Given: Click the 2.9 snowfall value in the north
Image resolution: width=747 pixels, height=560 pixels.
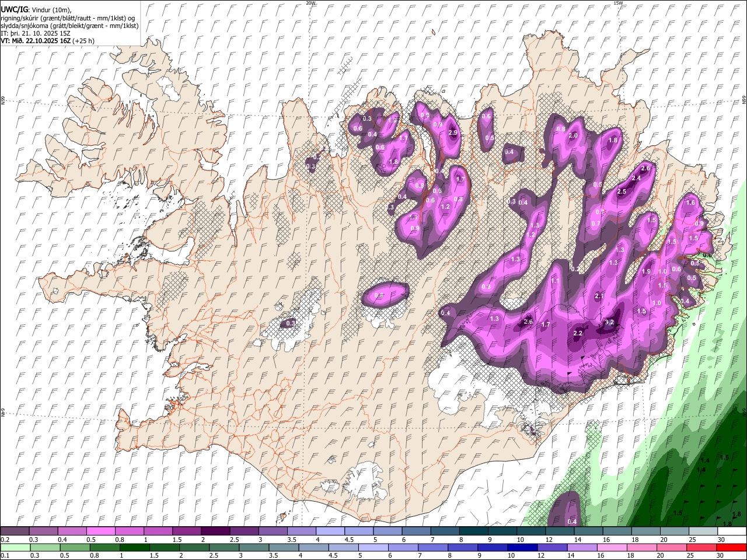Looking at the screenshot, I should point(453,133).
